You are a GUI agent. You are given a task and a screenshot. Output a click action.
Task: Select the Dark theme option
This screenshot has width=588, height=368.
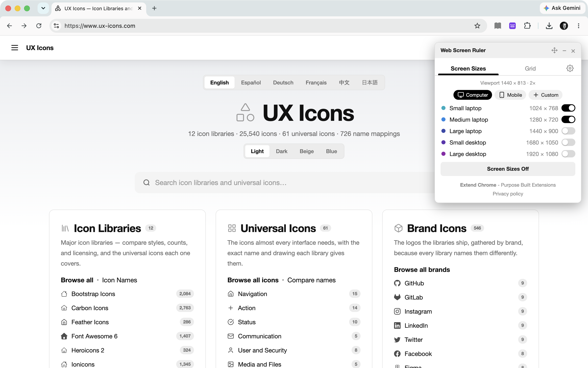pos(282,151)
